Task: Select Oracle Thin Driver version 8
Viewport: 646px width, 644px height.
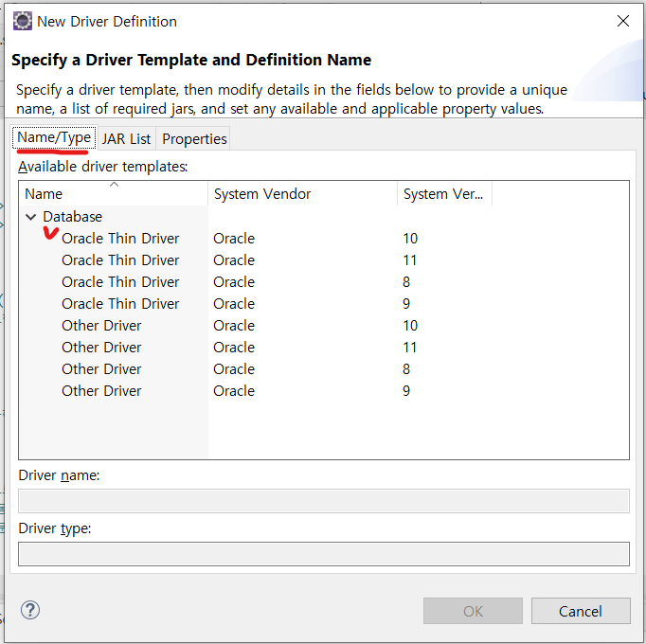Action: (x=120, y=282)
